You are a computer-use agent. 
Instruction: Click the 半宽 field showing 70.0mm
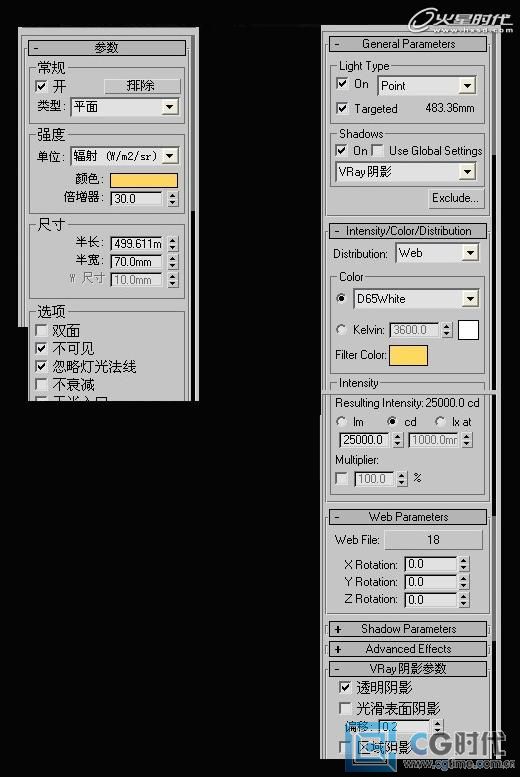click(136, 262)
